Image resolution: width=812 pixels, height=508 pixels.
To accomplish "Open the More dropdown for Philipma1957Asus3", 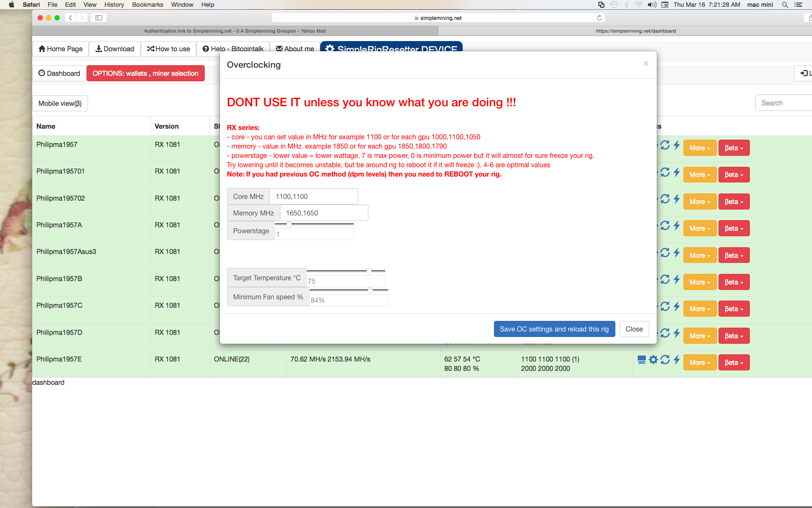I will pyautogui.click(x=700, y=255).
